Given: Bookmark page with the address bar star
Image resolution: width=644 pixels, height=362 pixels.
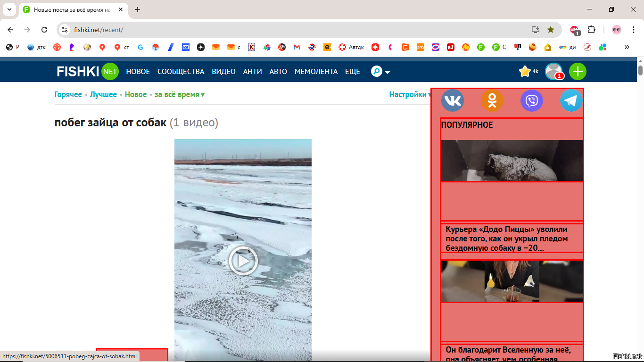Looking at the screenshot, I should 550,30.
